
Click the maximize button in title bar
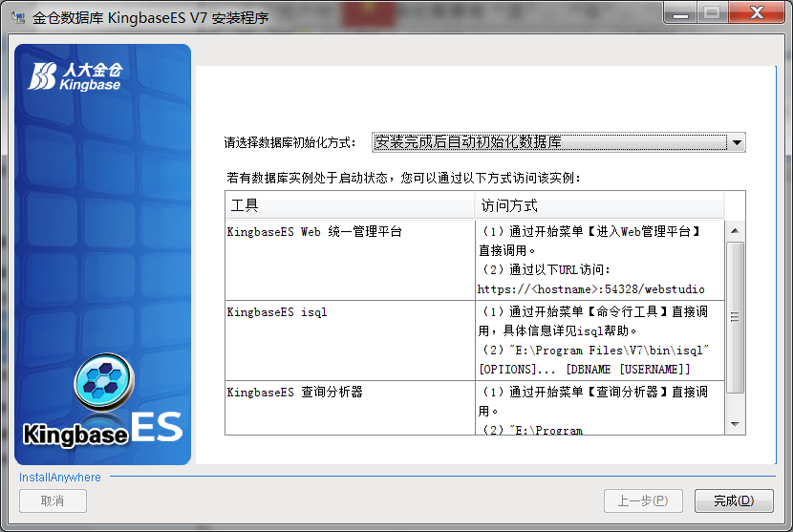(x=712, y=13)
